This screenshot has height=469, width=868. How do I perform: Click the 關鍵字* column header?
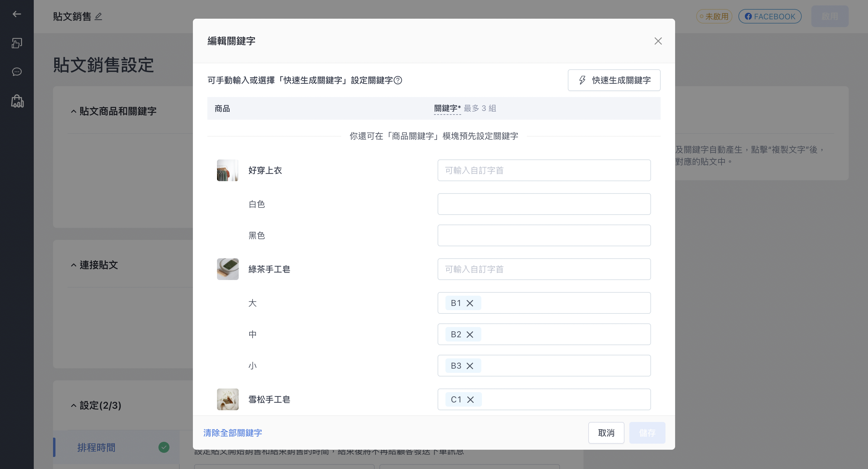point(447,108)
